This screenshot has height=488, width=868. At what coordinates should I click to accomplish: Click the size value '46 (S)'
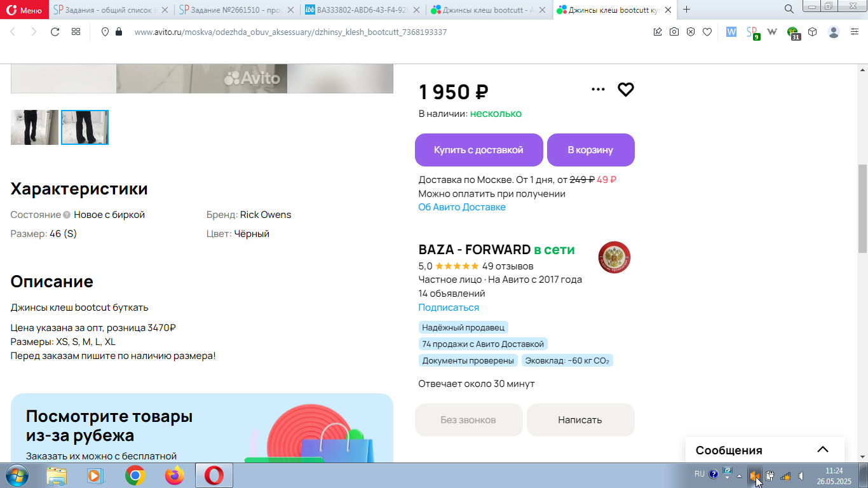63,234
